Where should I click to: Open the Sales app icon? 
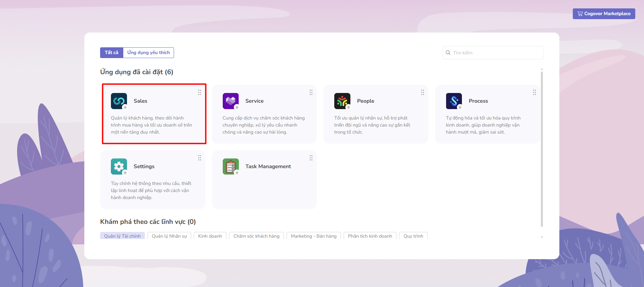click(x=119, y=101)
